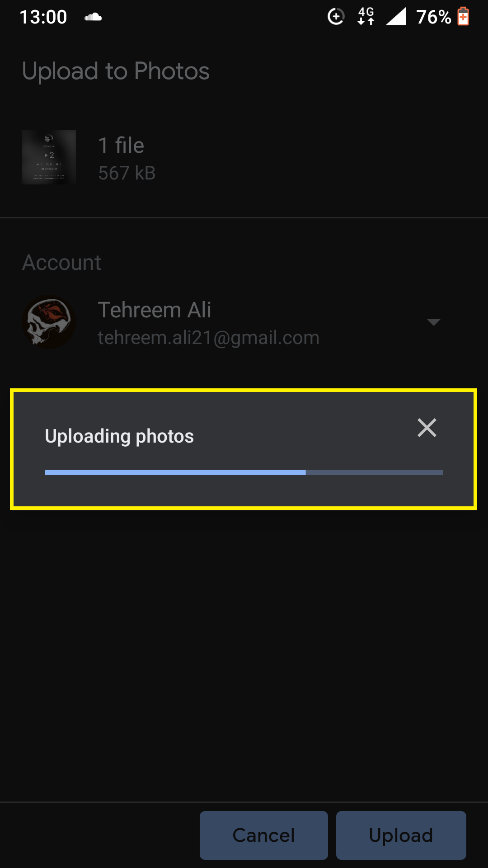Open the file preview thumbnail

coord(49,157)
